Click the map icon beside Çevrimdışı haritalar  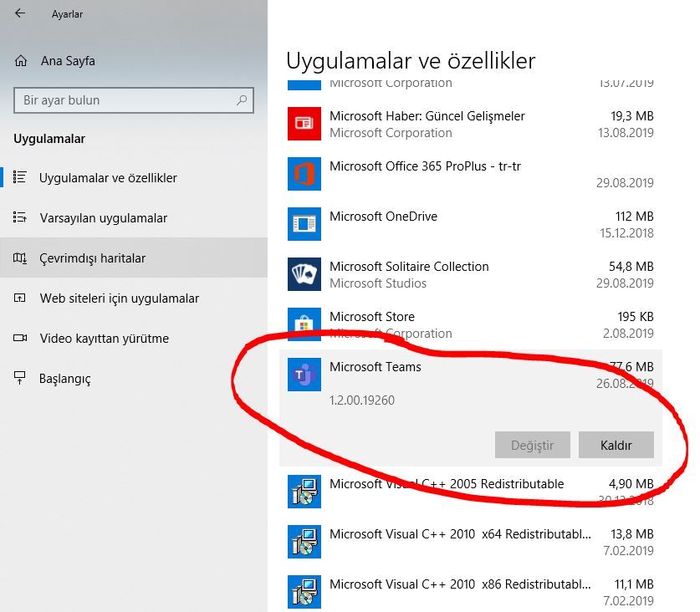19,258
